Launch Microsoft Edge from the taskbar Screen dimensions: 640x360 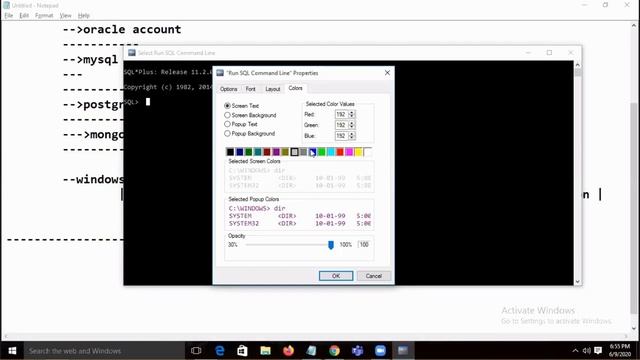point(220,351)
